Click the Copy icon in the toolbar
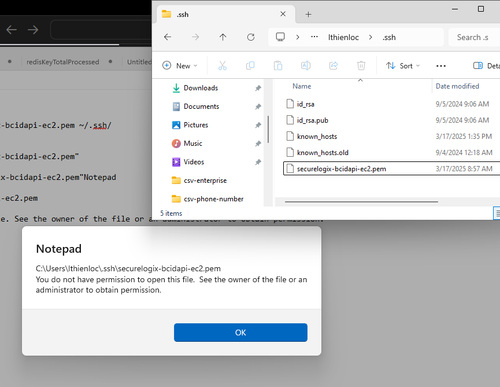This screenshot has width=500, height=387. point(250,66)
